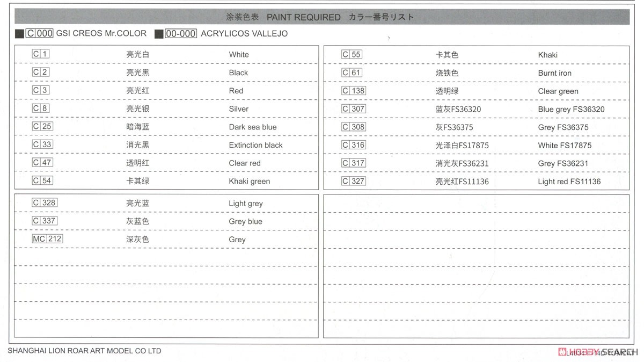This screenshot has width=644, height=362.
Task: Select the Grey FS36231 English name
Action: (563, 164)
